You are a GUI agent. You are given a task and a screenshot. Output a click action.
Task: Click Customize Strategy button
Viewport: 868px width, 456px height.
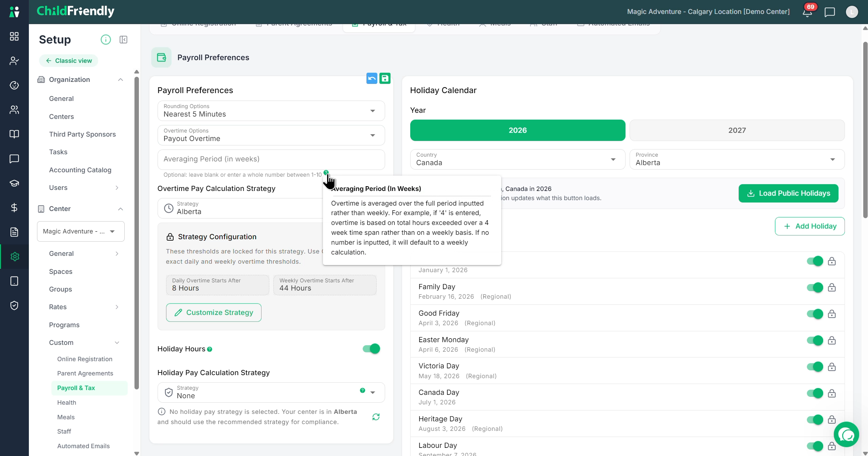[214, 313]
